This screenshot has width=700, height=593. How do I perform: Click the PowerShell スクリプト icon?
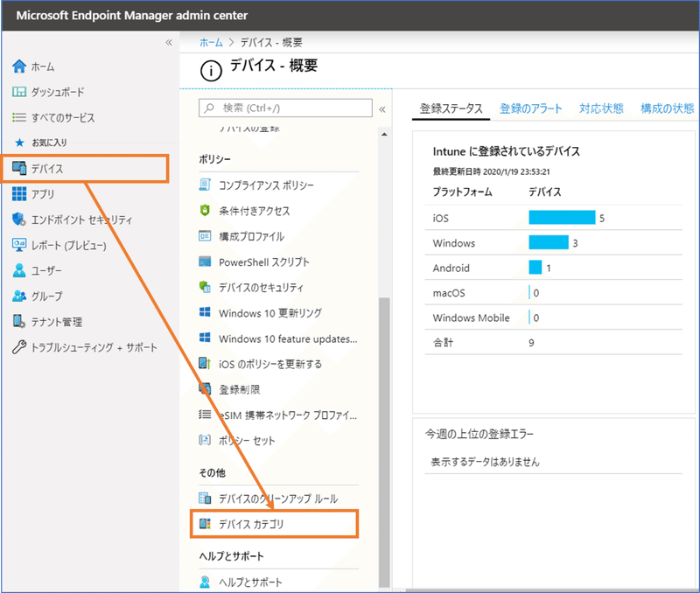coord(205,262)
